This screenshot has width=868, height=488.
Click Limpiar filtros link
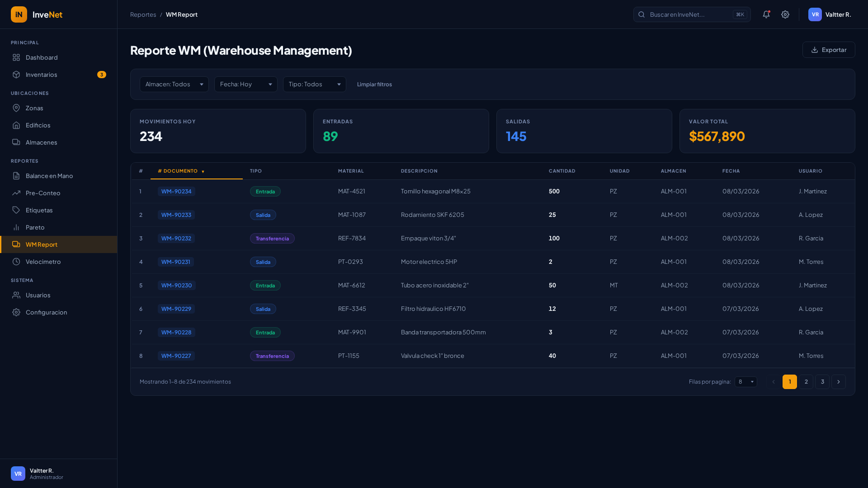click(x=374, y=84)
